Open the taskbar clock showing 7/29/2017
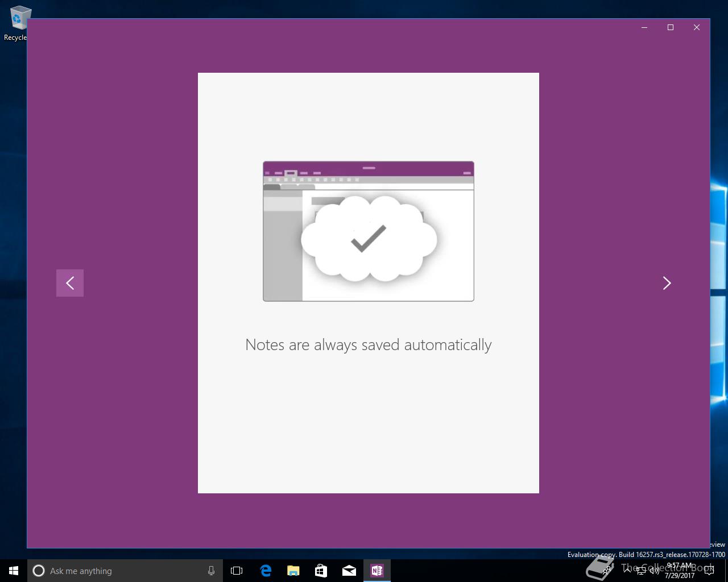The width and height of the screenshot is (728, 582). (680, 571)
